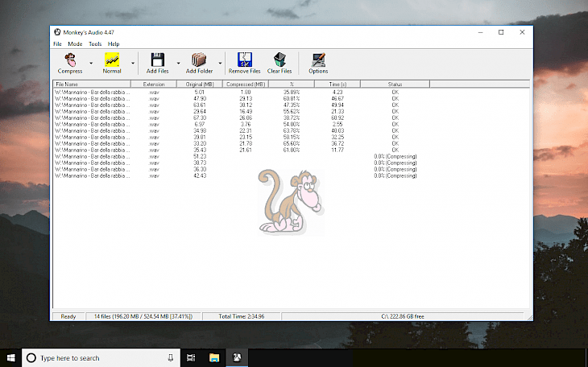
Task: Click the 29.13 compressed size cell
Action: 246,99
